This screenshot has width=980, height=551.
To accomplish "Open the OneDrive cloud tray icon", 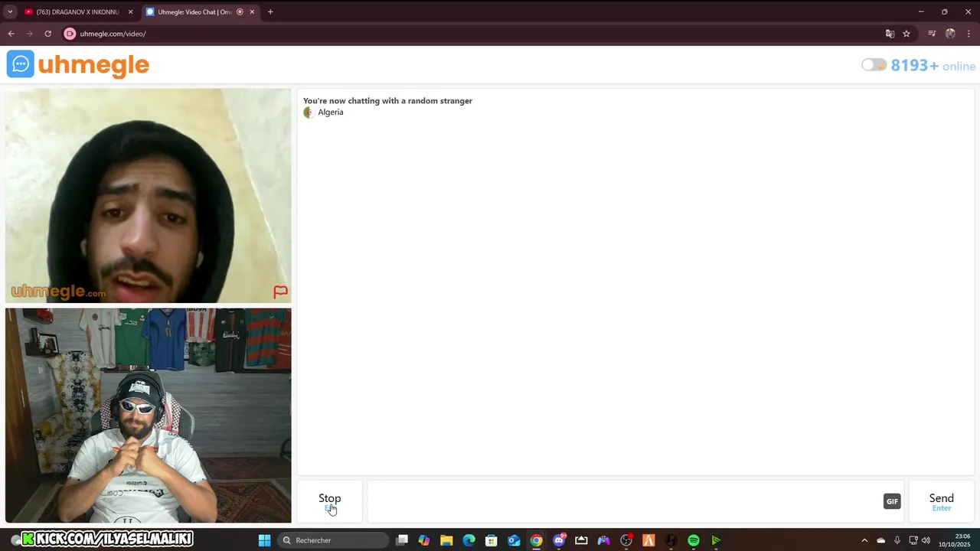I will pyautogui.click(x=880, y=540).
